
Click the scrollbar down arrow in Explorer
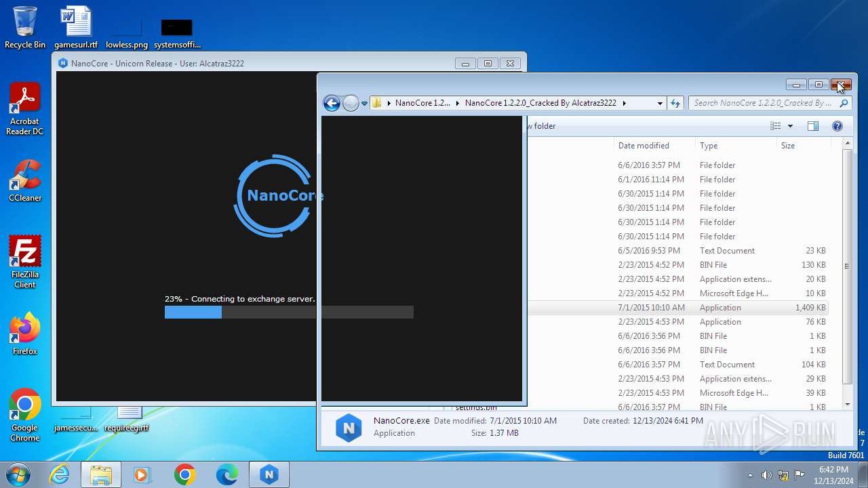847,405
